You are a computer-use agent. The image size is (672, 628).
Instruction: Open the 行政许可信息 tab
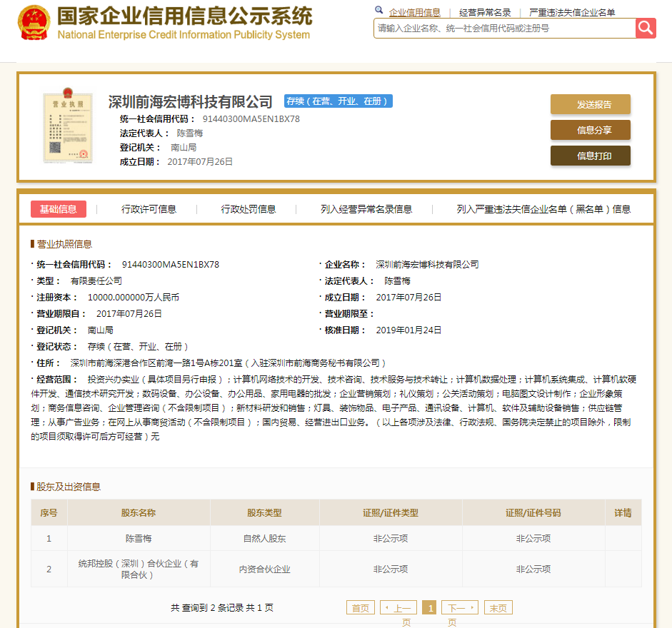click(149, 209)
